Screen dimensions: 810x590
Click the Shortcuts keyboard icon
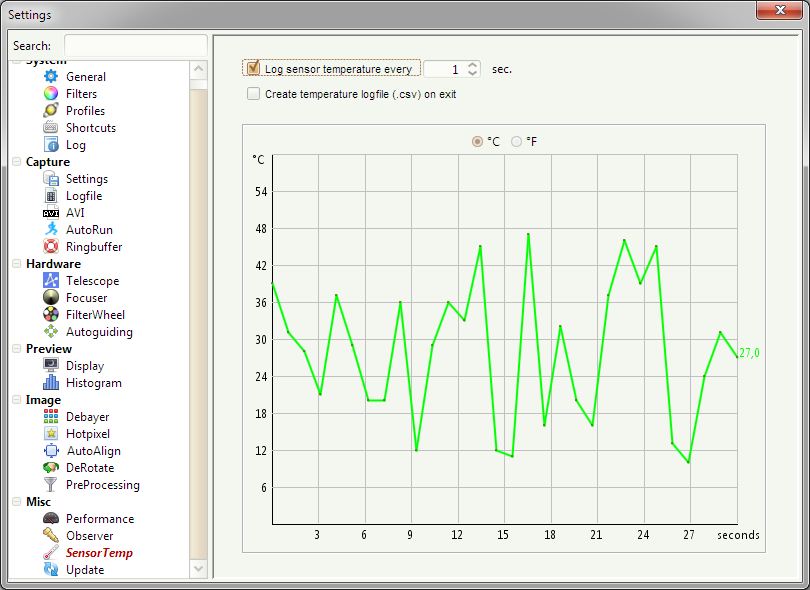[x=51, y=128]
